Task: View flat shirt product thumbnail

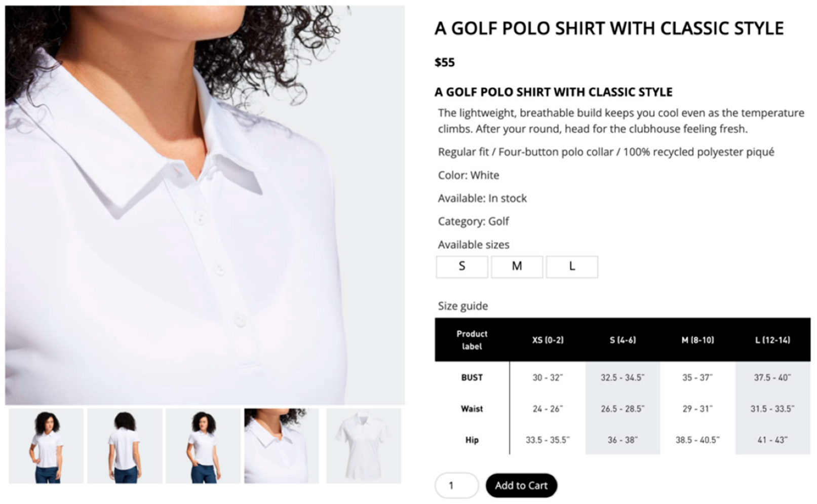Action: (x=363, y=446)
